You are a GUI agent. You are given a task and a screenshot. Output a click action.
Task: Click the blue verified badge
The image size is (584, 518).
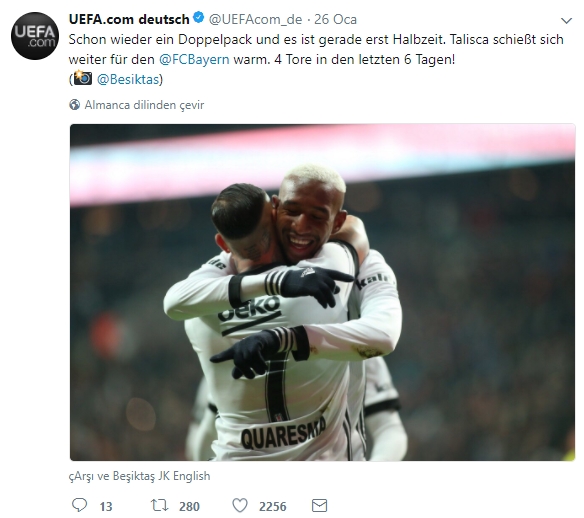click(199, 18)
